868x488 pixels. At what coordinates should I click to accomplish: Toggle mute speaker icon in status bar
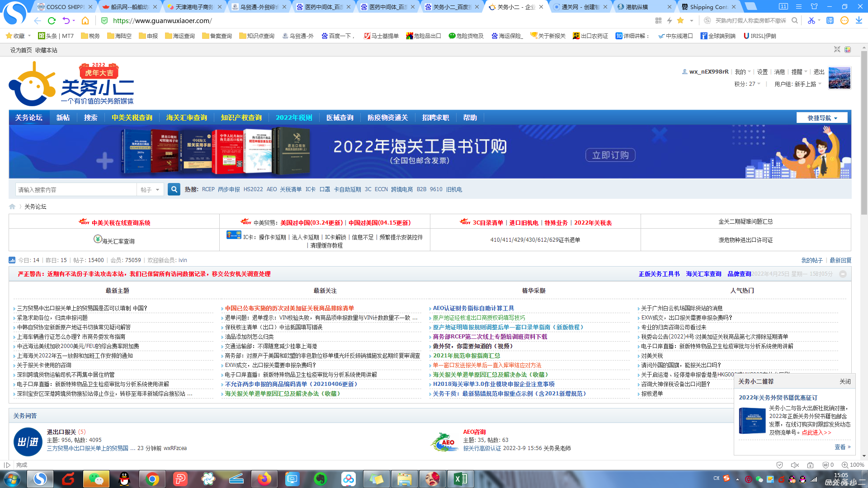coord(795,465)
